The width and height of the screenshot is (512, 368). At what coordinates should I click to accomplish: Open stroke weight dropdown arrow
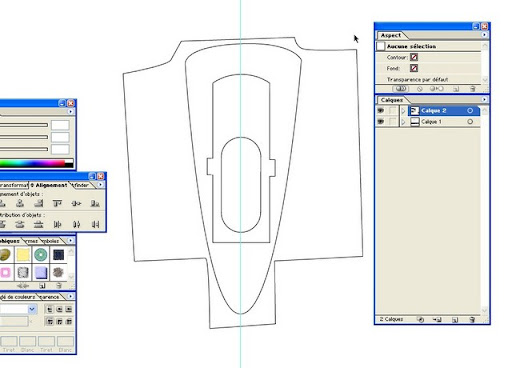(32, 309)
